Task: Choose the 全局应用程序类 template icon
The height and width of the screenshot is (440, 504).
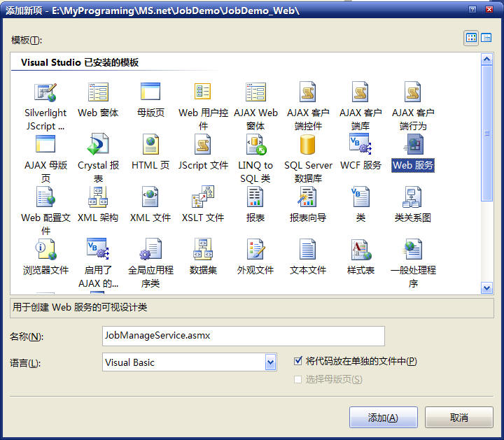Action: click(150, 249)
